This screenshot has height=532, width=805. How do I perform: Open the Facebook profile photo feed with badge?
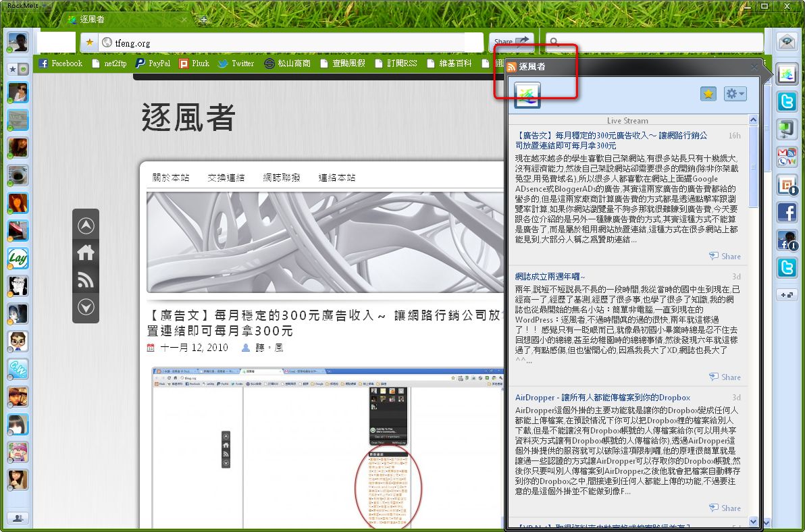pyautogui.click(x=787, y=240)
